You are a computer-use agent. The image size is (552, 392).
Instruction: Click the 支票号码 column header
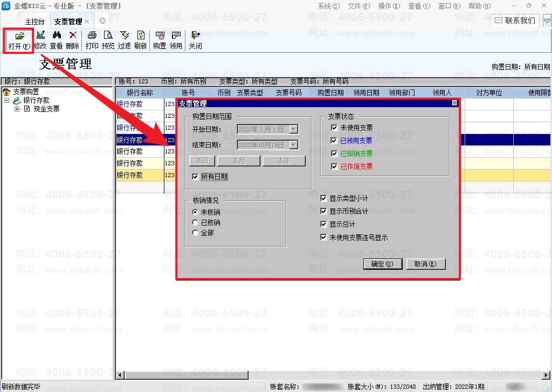(288, 93)
